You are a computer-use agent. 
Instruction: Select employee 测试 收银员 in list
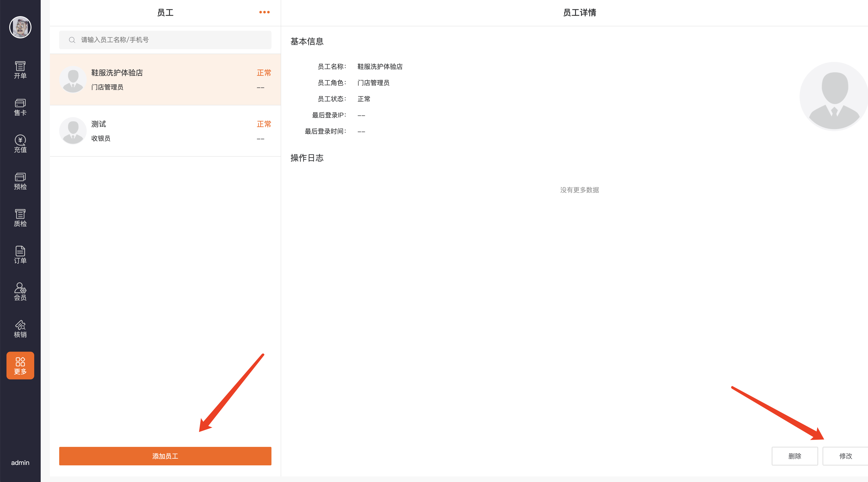(165, 131)
